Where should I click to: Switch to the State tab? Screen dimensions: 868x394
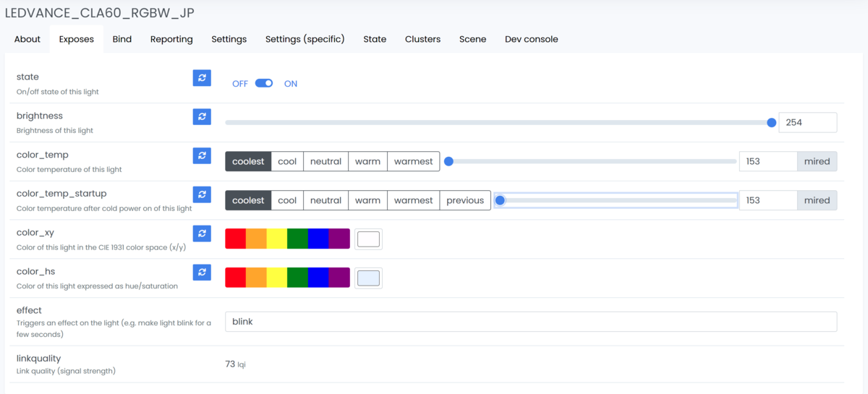(375, 39)
